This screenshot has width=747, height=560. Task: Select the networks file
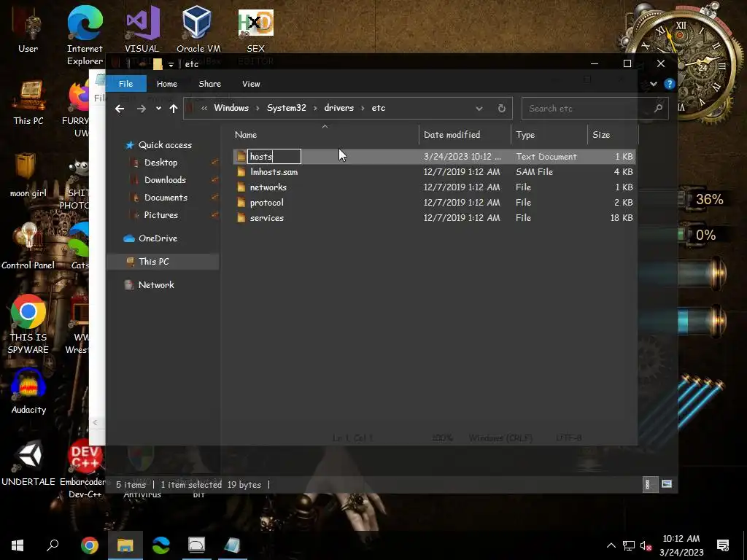(268, 187)
